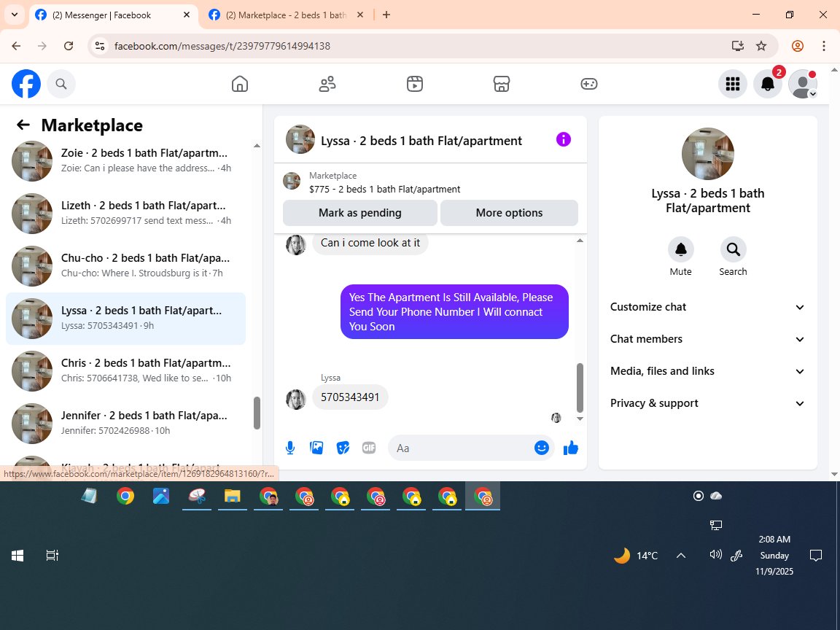840x630 pixels.
Task: Open the Facebook search magnifier icon
Action: 61,84
